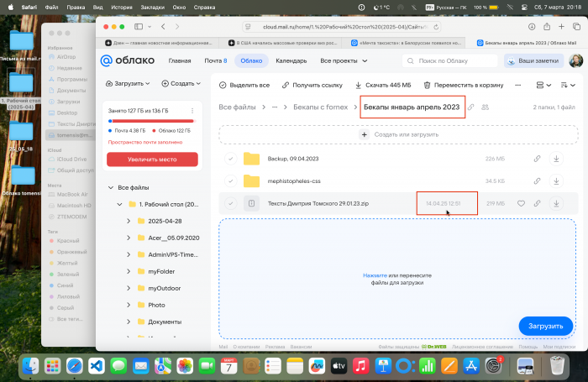The width and height of the screenshot is (588, 382).
Task: Click the red Увеличить место button
Action: [151, 159]
